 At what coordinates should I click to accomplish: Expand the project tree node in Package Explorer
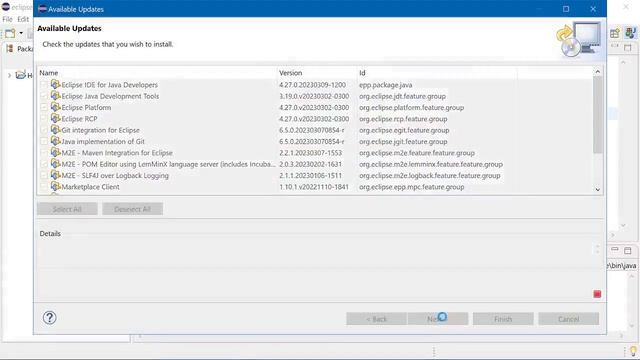[9, 76]
